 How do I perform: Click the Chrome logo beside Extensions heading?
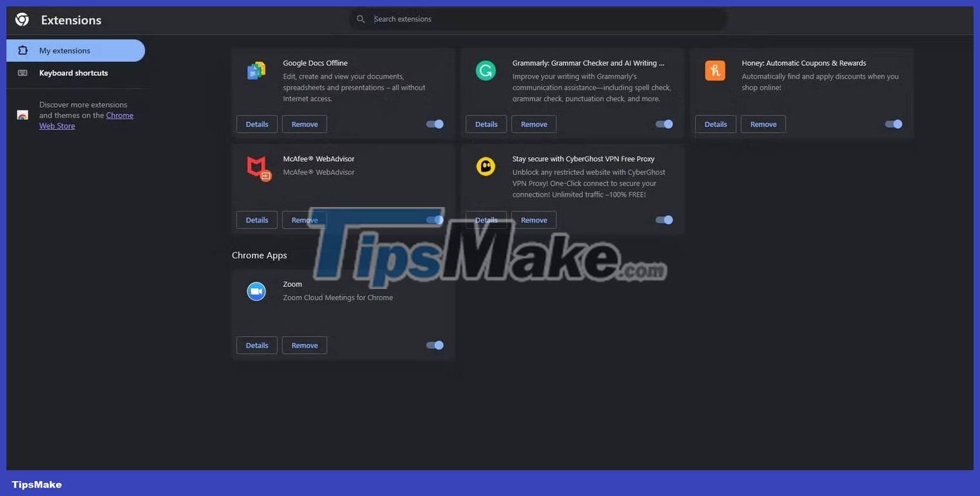21,19
